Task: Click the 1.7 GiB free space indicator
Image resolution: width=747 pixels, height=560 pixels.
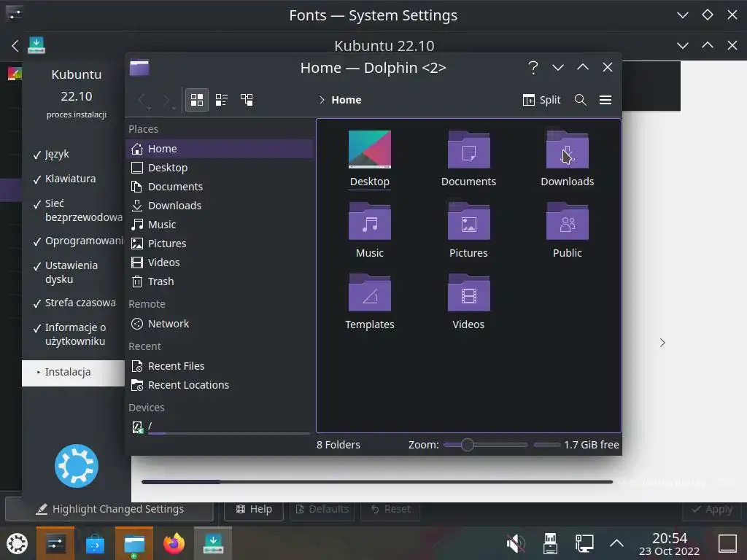Action: pyautogui.click(x=576, y=445)
